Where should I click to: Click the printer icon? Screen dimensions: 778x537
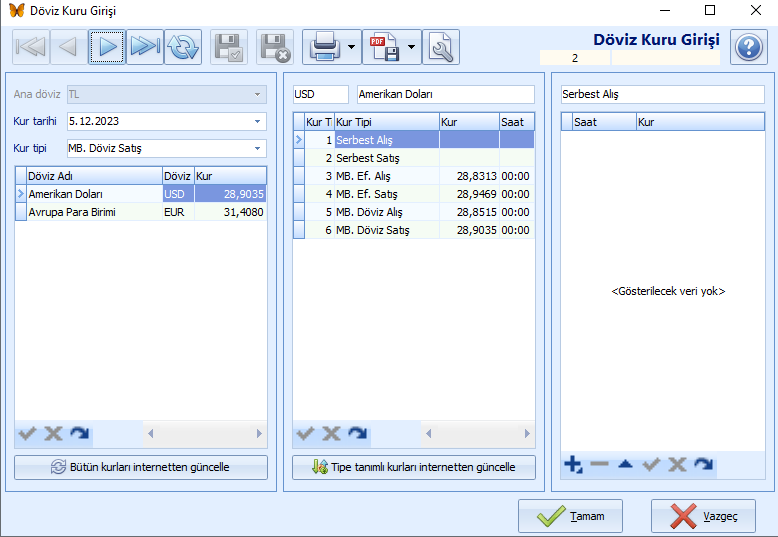pyautogui.click(x=325, y=47)
